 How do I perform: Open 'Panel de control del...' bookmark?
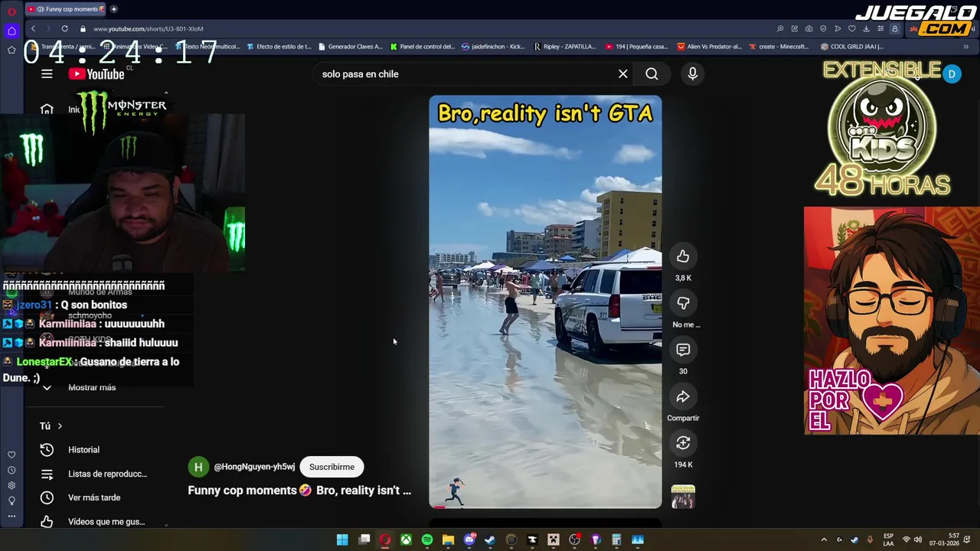click(x=422, y=47)
